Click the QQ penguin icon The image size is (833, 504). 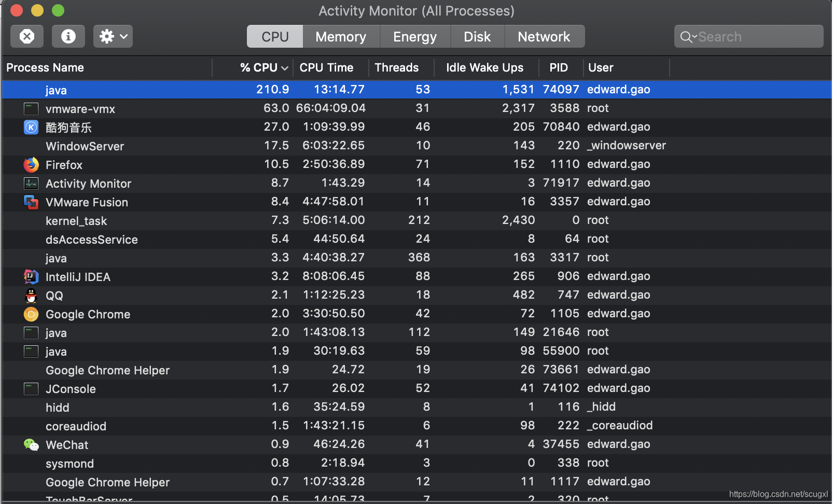(x=31, y=296)
